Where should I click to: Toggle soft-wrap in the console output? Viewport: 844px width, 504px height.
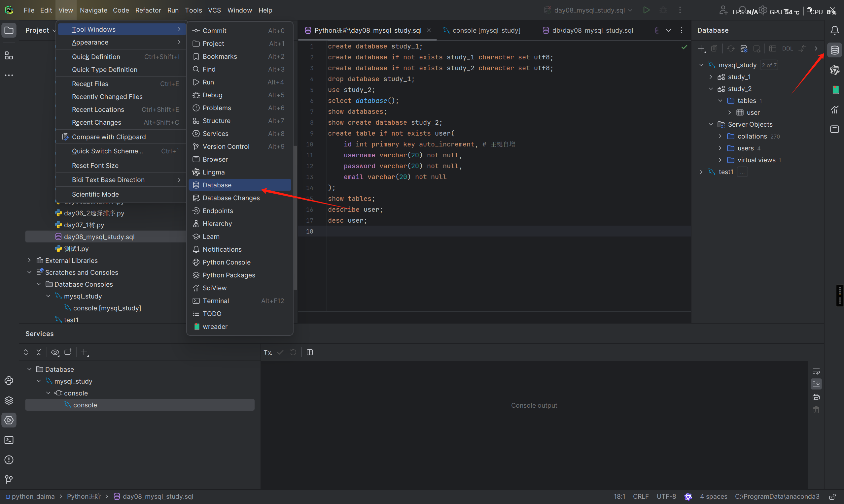pyautogui.click(x=816, y=371)
